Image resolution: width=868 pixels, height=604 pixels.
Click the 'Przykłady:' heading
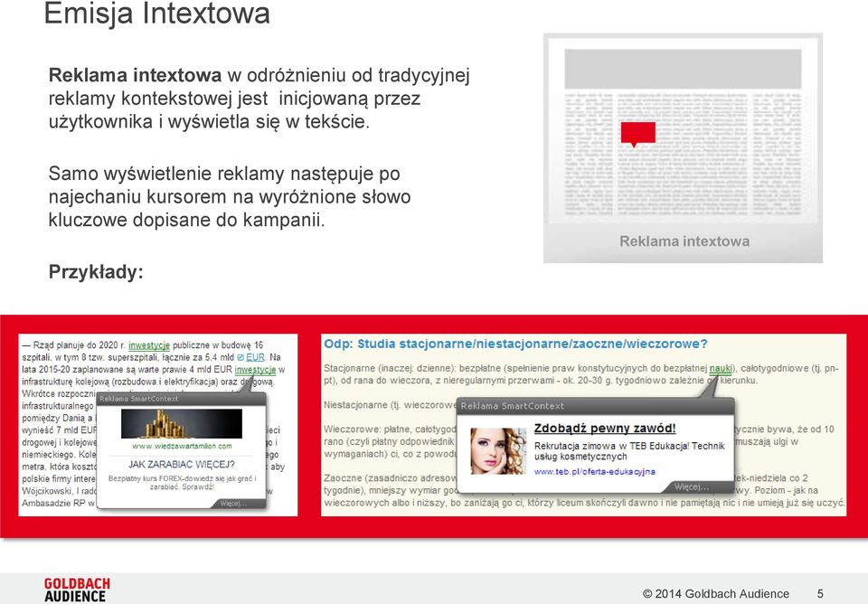tap(97, 272)
